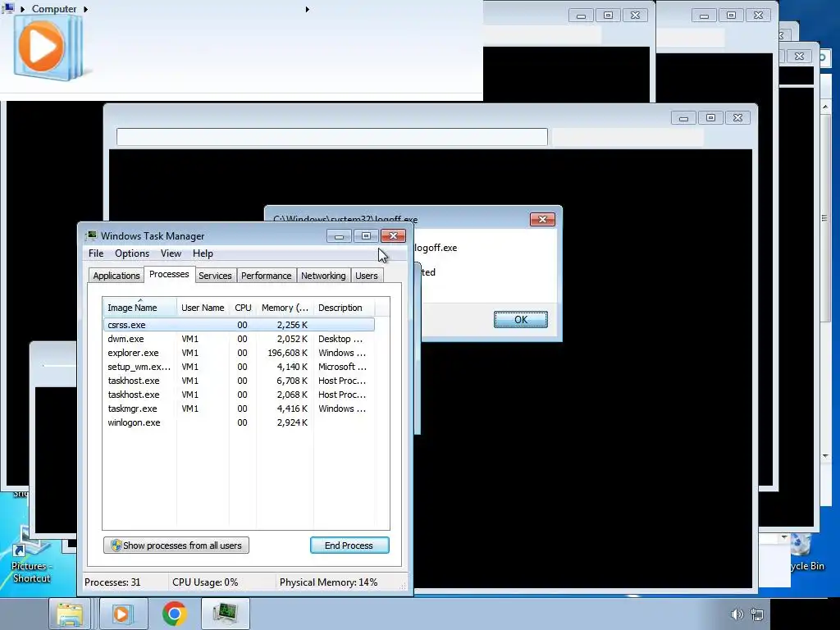
Task: Switch to the Performance tab
Action: [267, 276]
